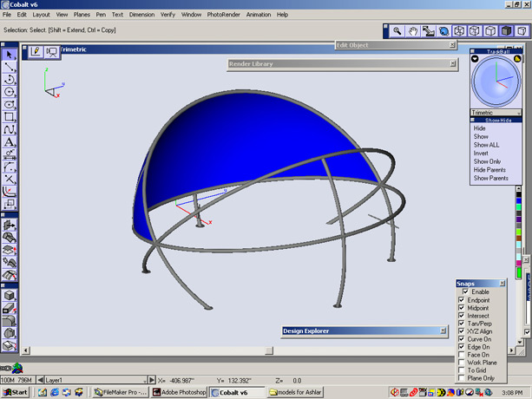Select the Arc tool
The width and height of the screenshot is (532, 399).
(x=10, y=79)
